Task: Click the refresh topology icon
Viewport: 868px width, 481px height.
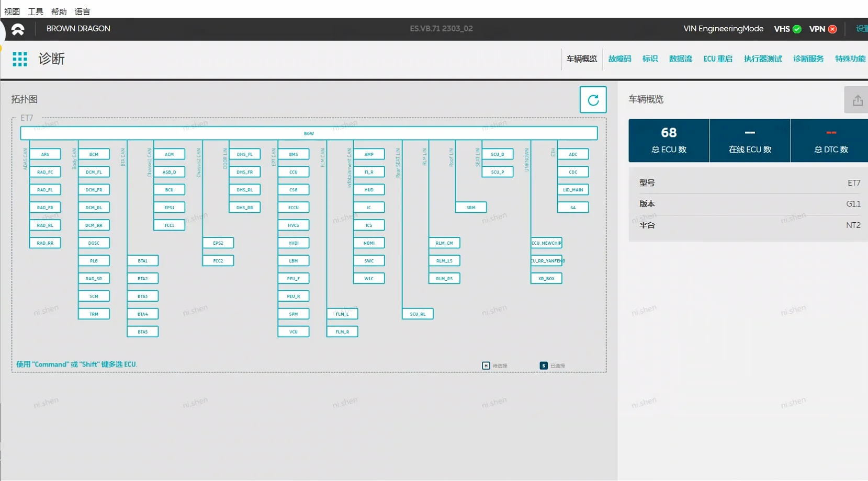Action: point(593,100)
